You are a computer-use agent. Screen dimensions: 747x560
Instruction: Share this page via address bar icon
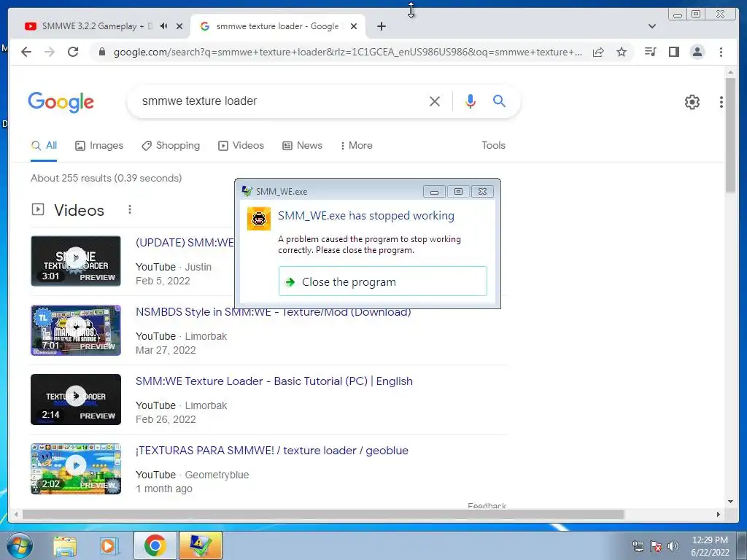click(x=598, y=52)
